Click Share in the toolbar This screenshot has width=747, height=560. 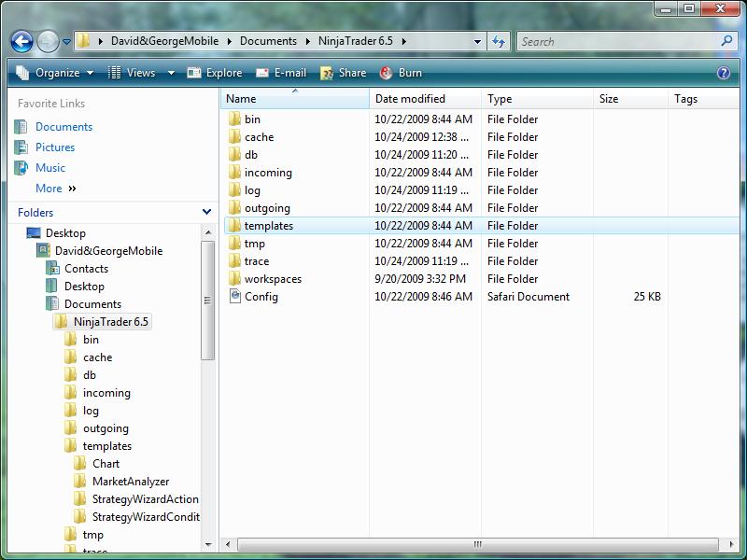[x=344, y=73]
